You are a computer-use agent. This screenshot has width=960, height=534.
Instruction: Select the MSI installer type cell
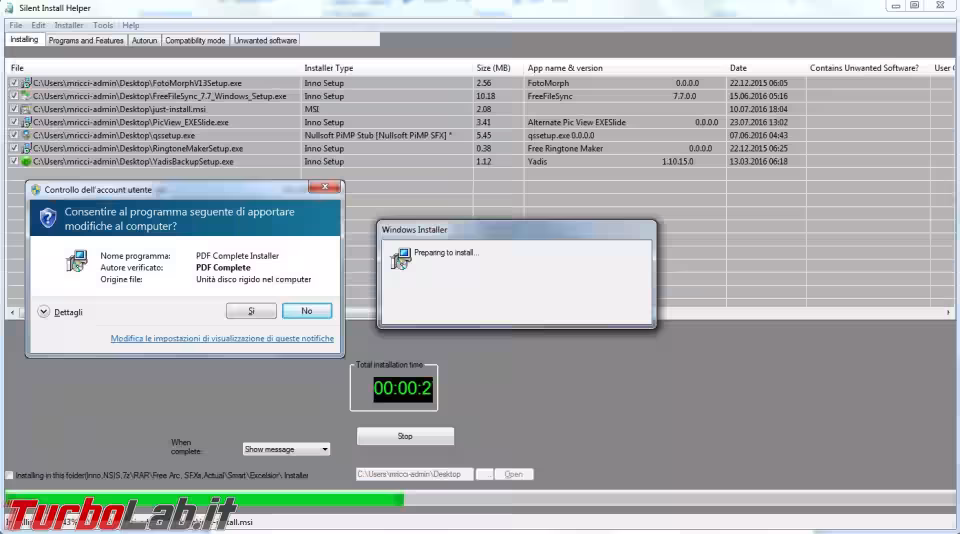point(312,109)
